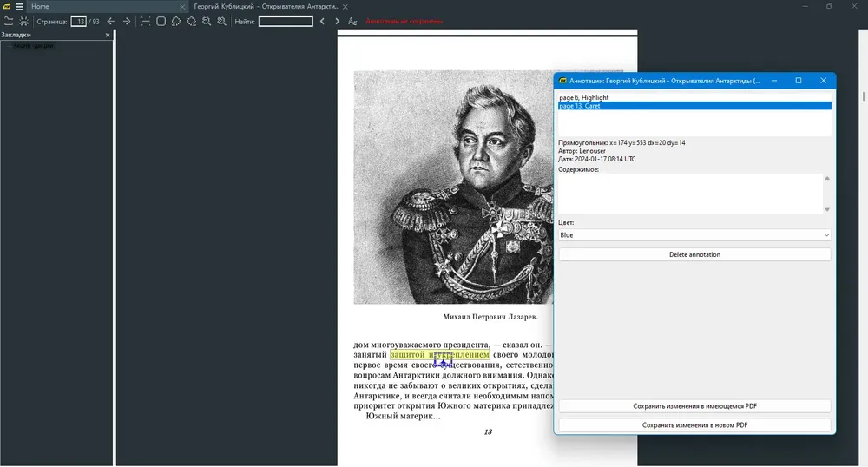The width and height of the screenshot is (868, 467).
Task: Rotate the page left
Action: (x=176, y=22)
